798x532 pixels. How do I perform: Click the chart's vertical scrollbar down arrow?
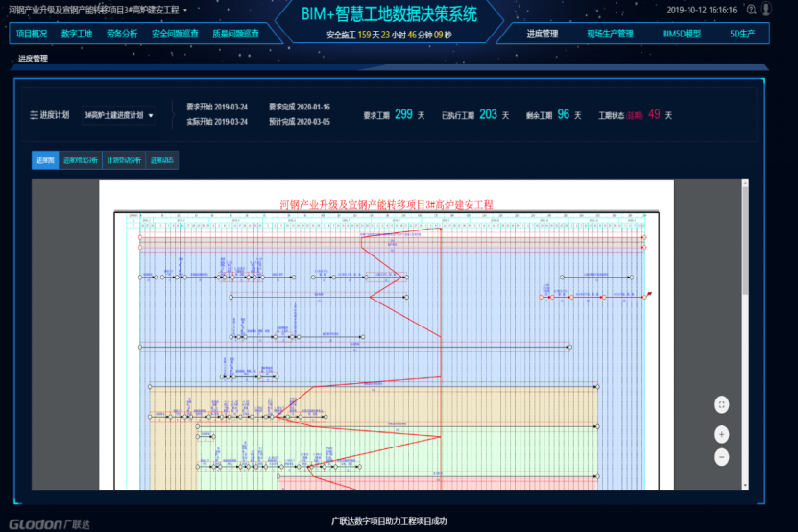[x=746, y=485]
